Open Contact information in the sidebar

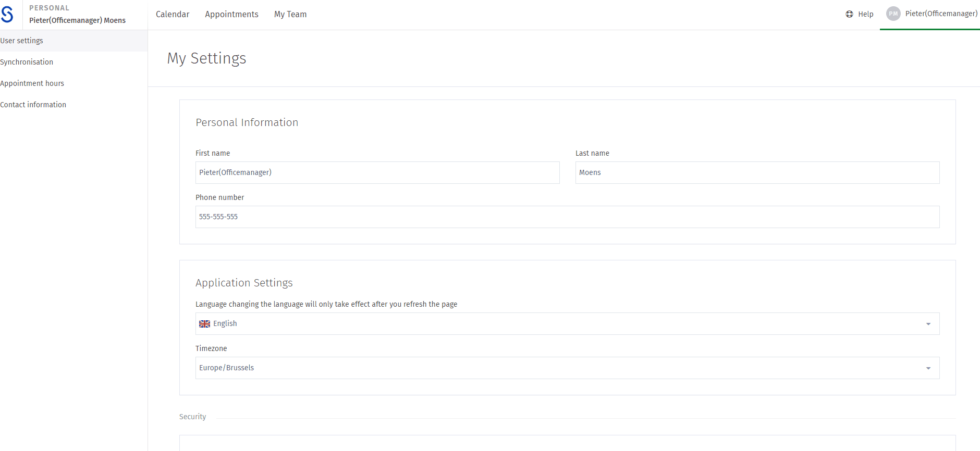(73, 105)
